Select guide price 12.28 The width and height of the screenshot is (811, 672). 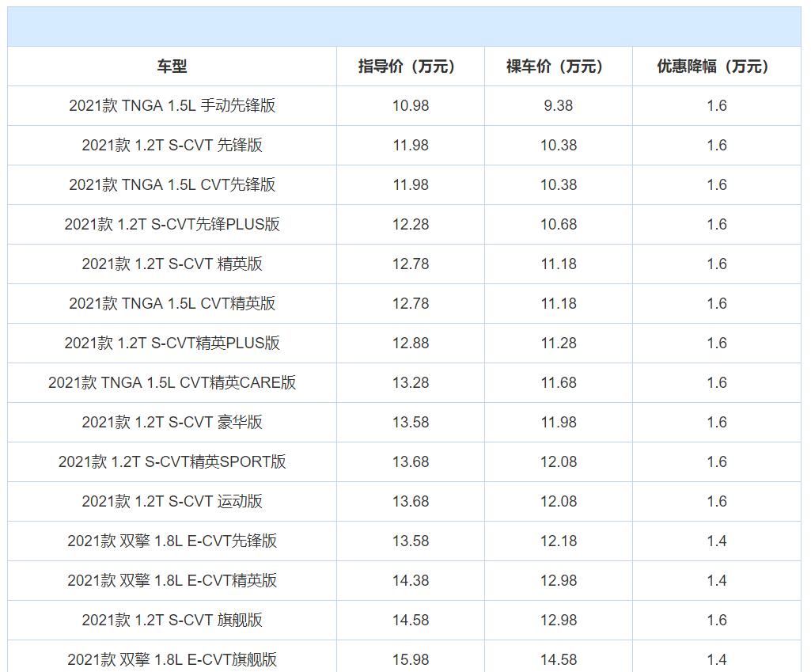[411, 225]
